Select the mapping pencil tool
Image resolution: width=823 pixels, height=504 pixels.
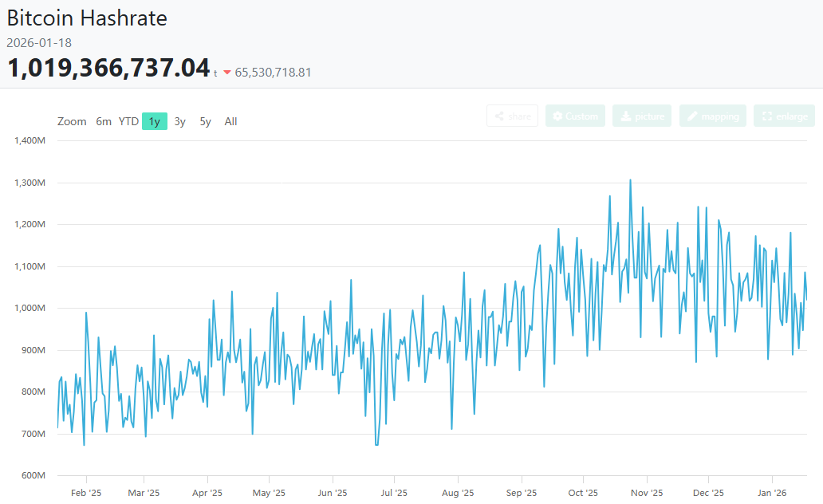(x=713, y=116)
